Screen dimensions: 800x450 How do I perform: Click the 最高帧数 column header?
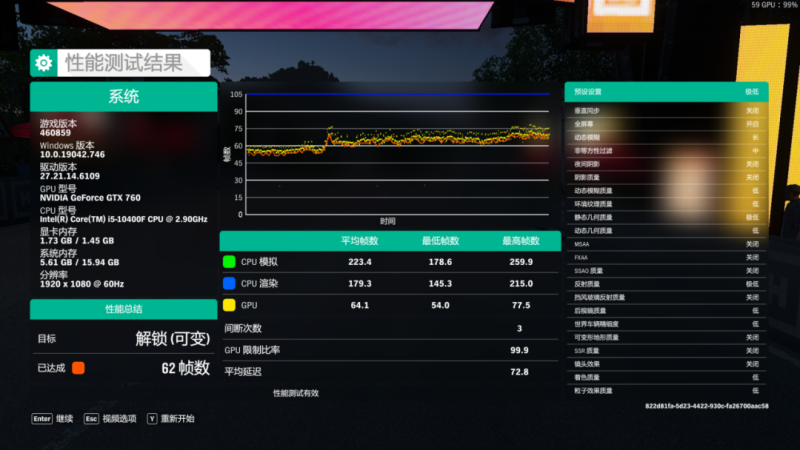point(521,241)
